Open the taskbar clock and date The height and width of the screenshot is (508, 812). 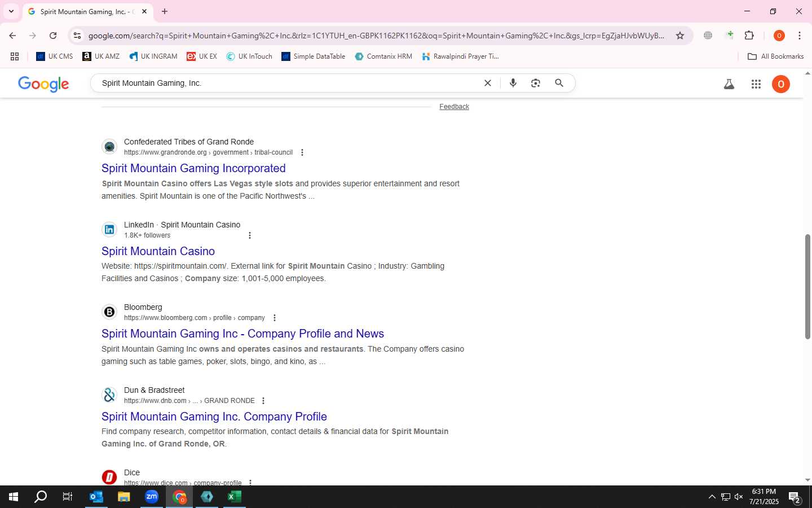pyautogui.click(x=764, y=497)
